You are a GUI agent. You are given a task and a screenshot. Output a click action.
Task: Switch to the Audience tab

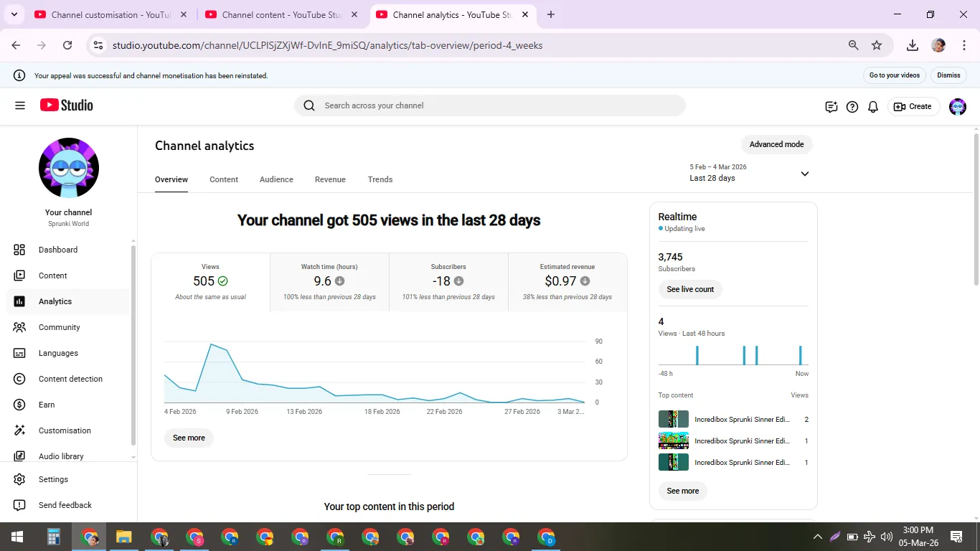tap(276, 179)
